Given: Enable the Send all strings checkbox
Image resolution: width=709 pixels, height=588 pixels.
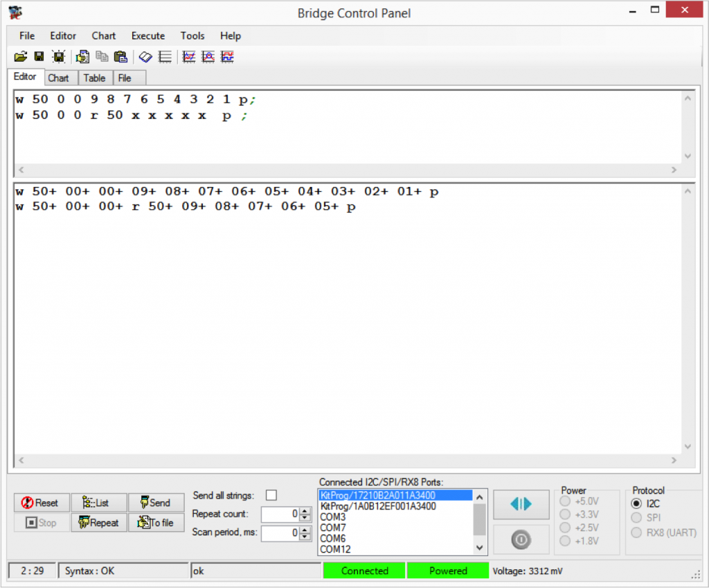Looking at the screenshot, I should [271, 495].
